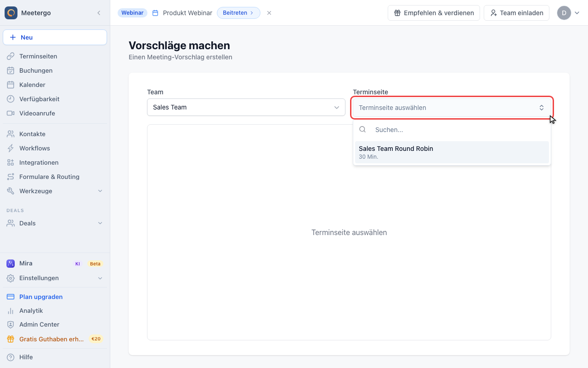Select Sales Team Round Robin option
Image resolution: width=588 pixels, height=368 pixels.
[x=452, y=152]
